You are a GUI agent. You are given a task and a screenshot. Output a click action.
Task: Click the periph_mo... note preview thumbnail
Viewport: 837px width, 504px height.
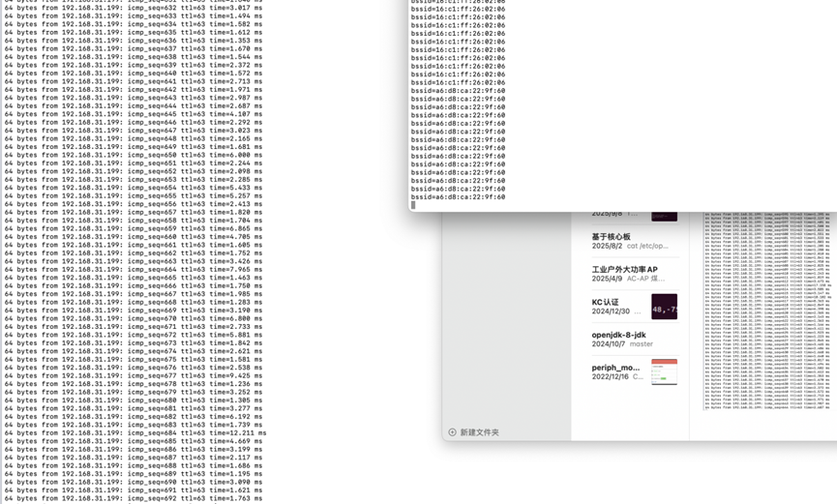coord(664,371)
